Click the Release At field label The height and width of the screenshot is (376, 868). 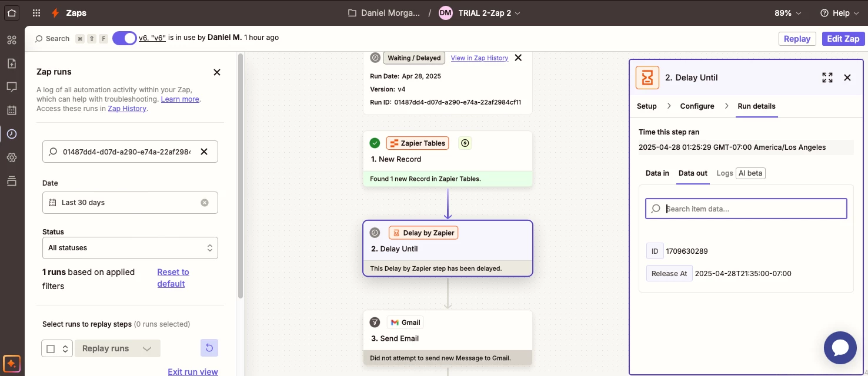[669, 274]
